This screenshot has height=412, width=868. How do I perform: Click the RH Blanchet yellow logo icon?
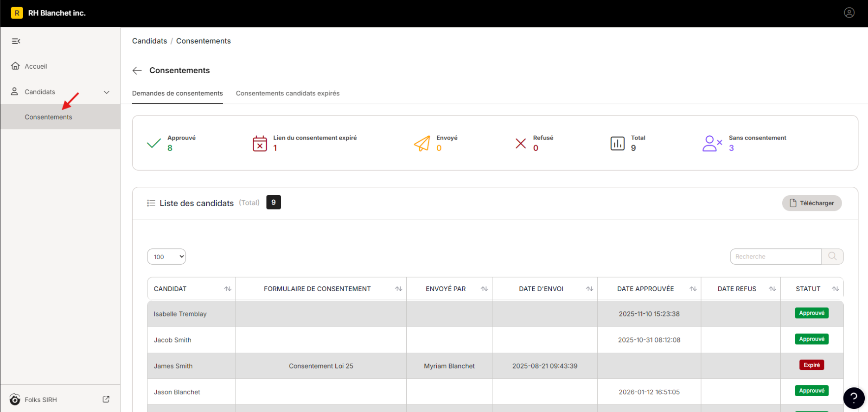coord(17,13)
